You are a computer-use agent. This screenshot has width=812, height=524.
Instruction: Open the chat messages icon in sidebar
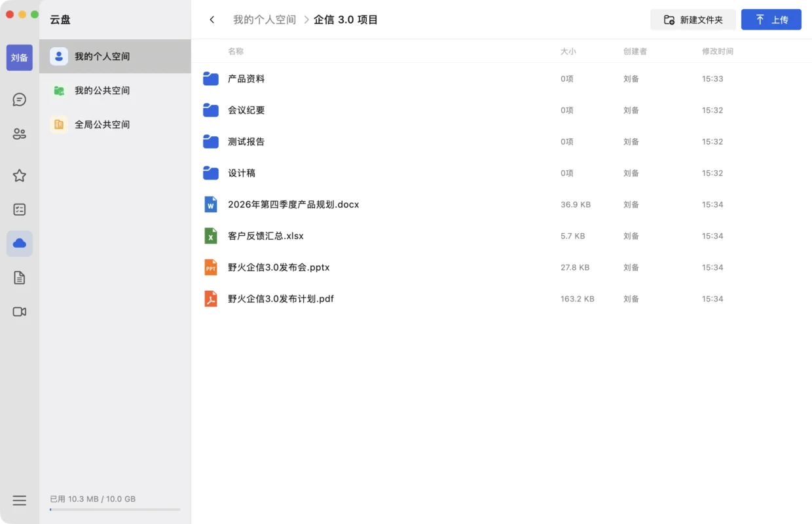pyautogui.click(x=20, y=100)
